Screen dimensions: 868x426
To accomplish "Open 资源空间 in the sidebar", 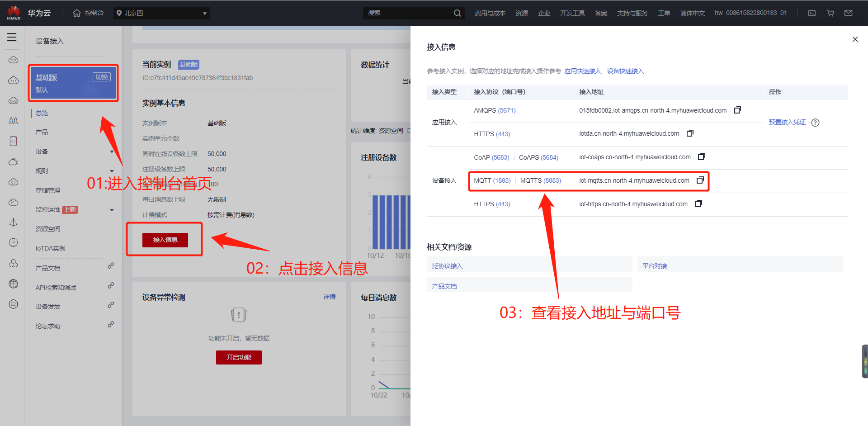I will click(x=48, y=229).
